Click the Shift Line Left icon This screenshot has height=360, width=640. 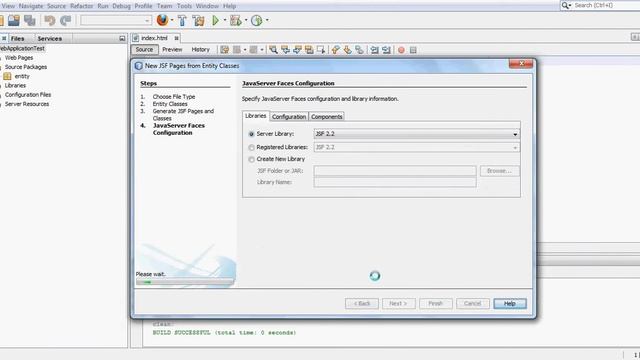[374, 50]
